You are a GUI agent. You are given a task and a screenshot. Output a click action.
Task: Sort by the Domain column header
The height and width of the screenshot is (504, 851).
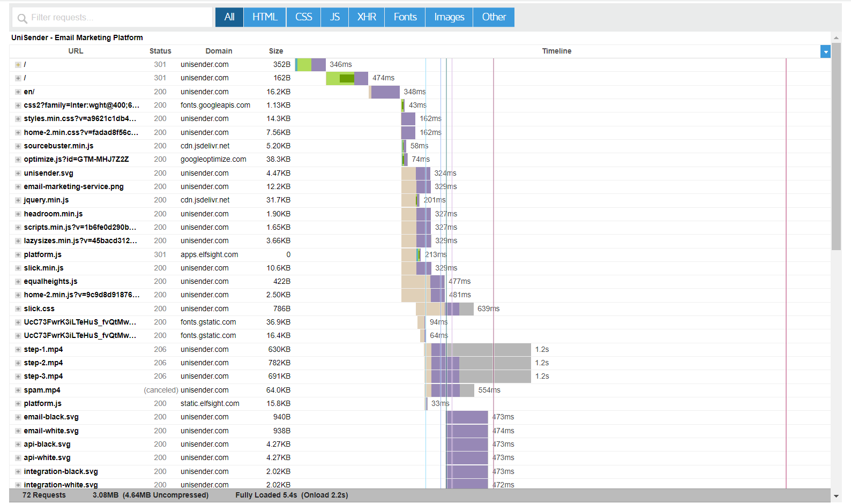click(x=219, y=51)
